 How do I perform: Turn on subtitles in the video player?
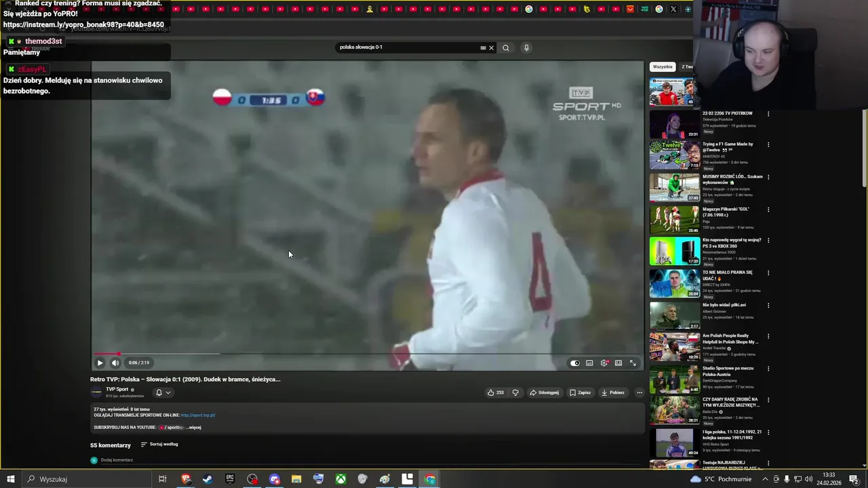pos(589,363)
